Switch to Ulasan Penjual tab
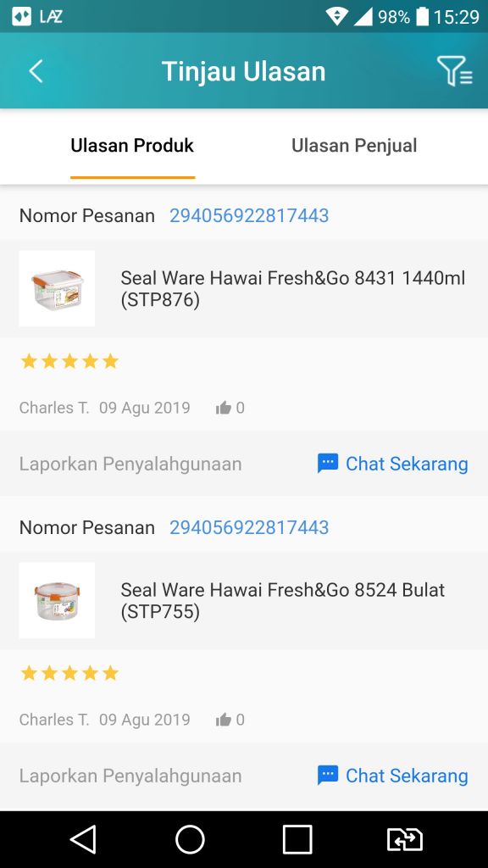 click(354, 146)
